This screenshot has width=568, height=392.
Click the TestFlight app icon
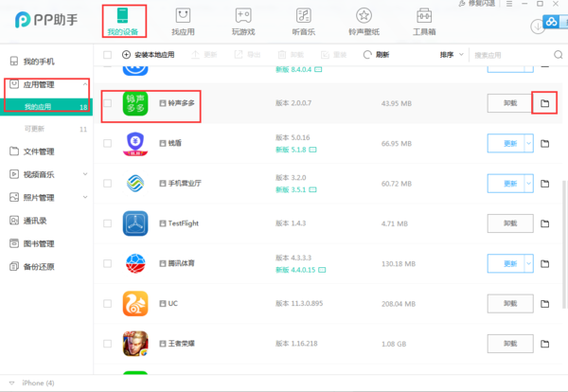tap(135, 223)
